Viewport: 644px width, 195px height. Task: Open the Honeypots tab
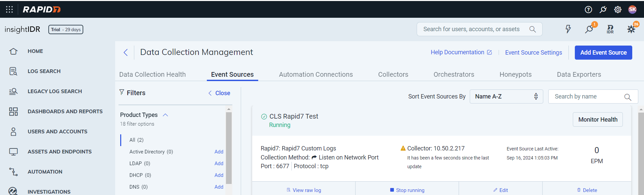click(x=515, y=74)
